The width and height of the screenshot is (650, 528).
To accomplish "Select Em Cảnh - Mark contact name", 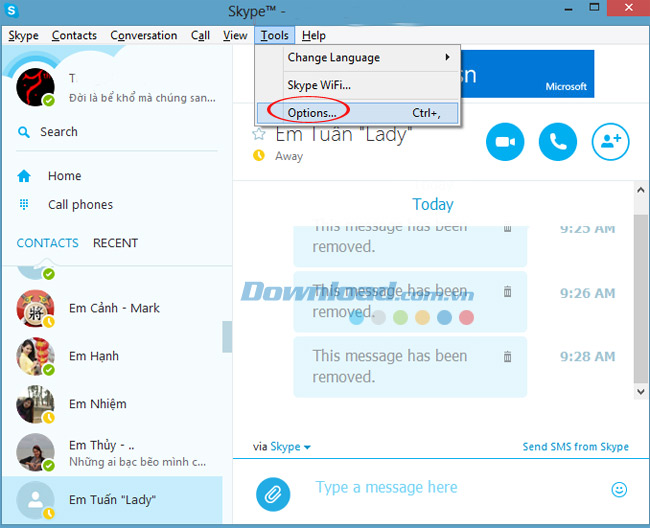I will 114,308.
